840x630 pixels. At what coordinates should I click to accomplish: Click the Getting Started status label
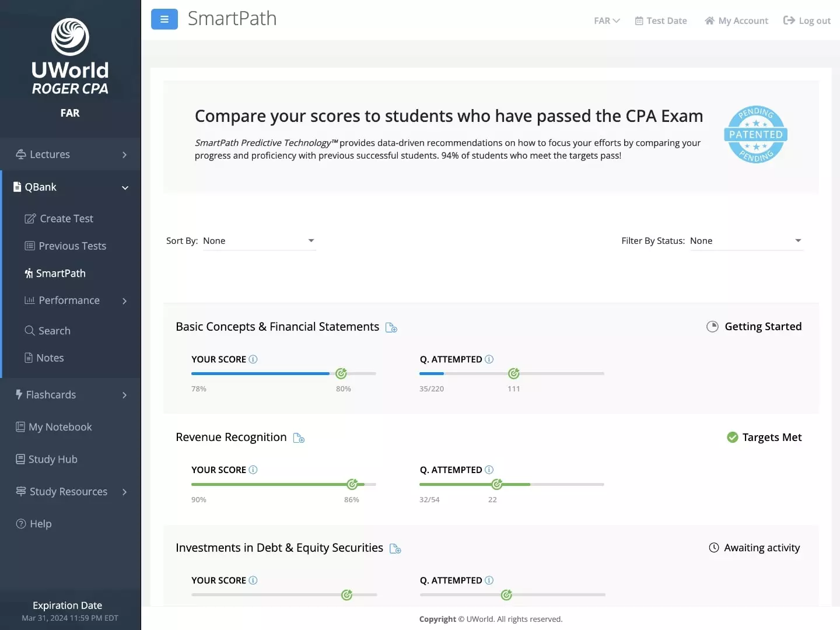tap(763, 327)
